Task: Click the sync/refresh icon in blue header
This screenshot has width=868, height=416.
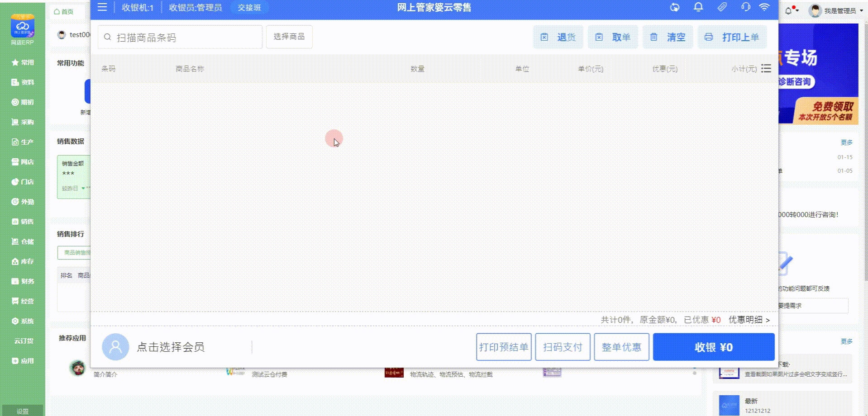Action: [x=675, y=7]
